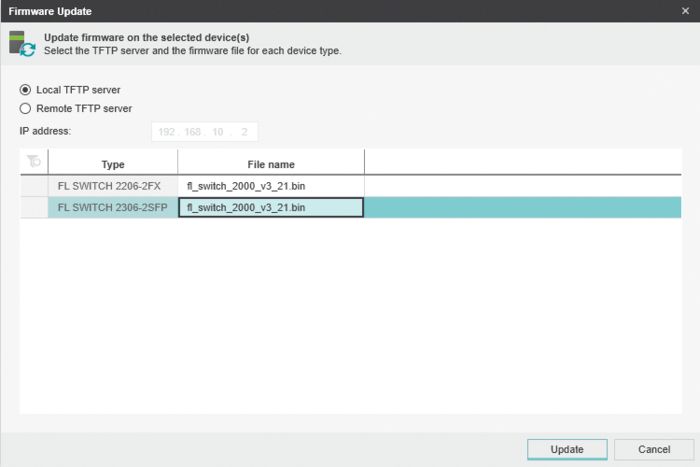Screen dimensions: 700x467
Task: Select the Local TFTP server radio button
Action: [25, 90]
